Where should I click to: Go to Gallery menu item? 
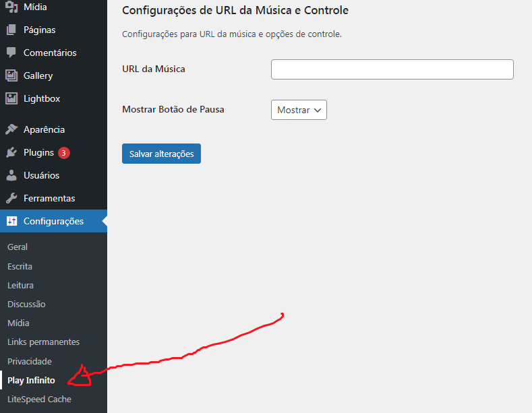click(x=38, y=75)
